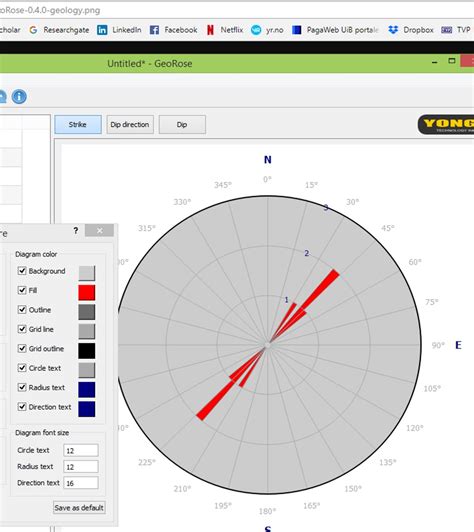This screenshot has width=474, height=532.
Task: Pick the black Grid outline swatch
Action: tap(87, 350)
